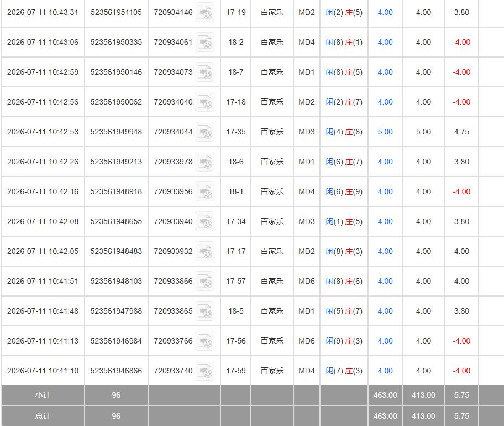Click table MD6 for order 523561948103

pyautogui.click(x=306, y=281)
